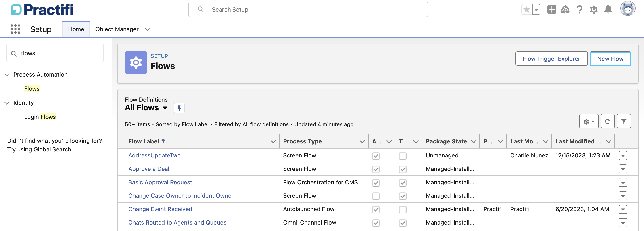Switch to the Object Manager tab
This screenshot has width=644, height=231.
click(117, 29)
